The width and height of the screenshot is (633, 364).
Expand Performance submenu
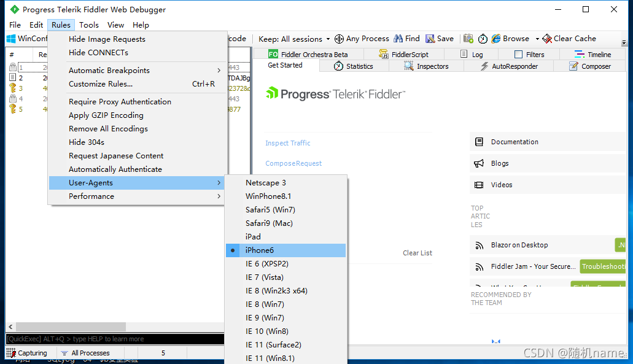(x=136, y=196)
